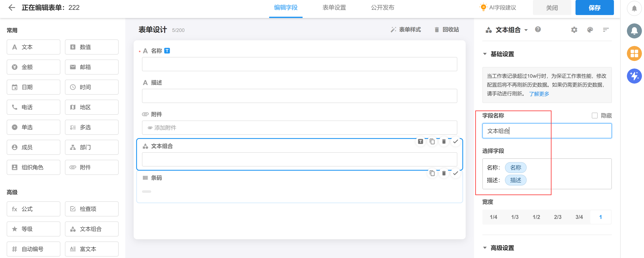Screen dimensions: 644x258
Task: Collapse the 高级设置 section
Action: coord(485,248)
